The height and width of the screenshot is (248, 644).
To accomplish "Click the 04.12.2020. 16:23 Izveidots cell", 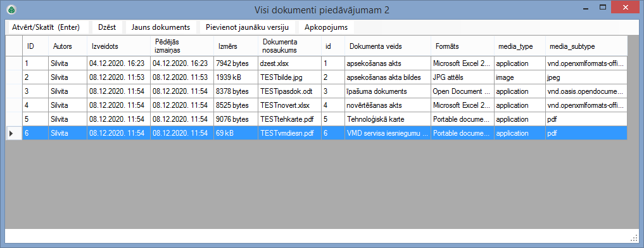I will (x=118, y=63).
